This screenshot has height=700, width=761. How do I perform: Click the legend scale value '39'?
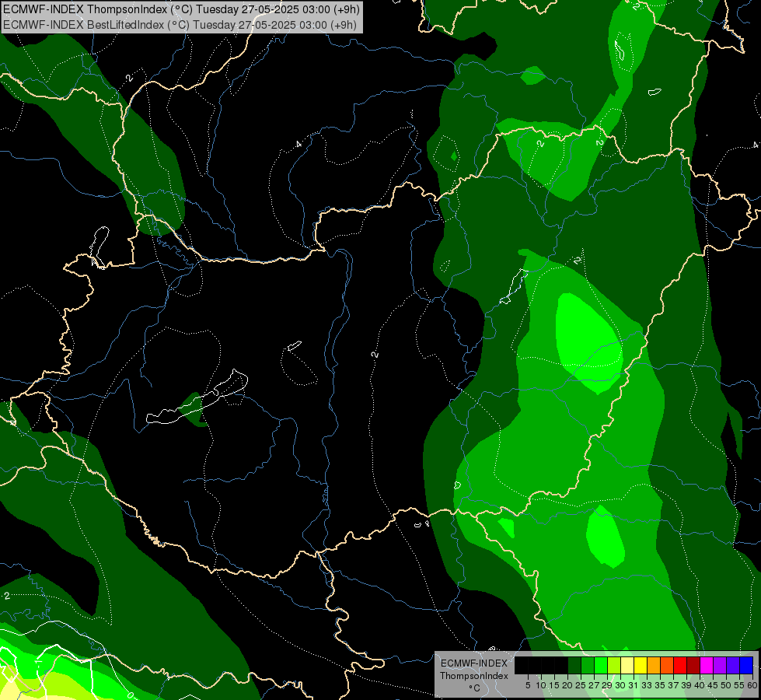click(686, 685)
